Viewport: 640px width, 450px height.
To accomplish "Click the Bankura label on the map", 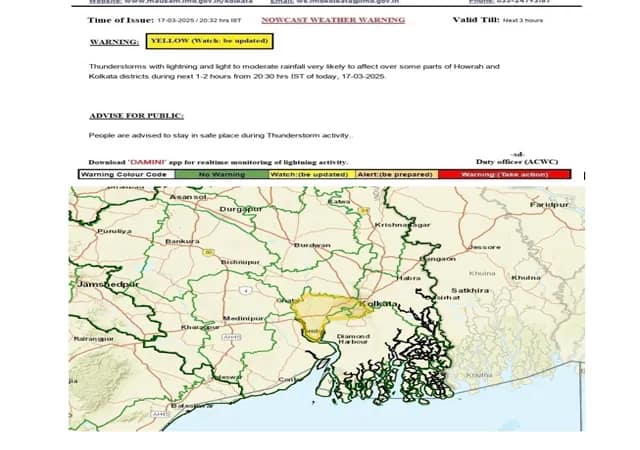I will pyautogui.click(x=182, y=241).
